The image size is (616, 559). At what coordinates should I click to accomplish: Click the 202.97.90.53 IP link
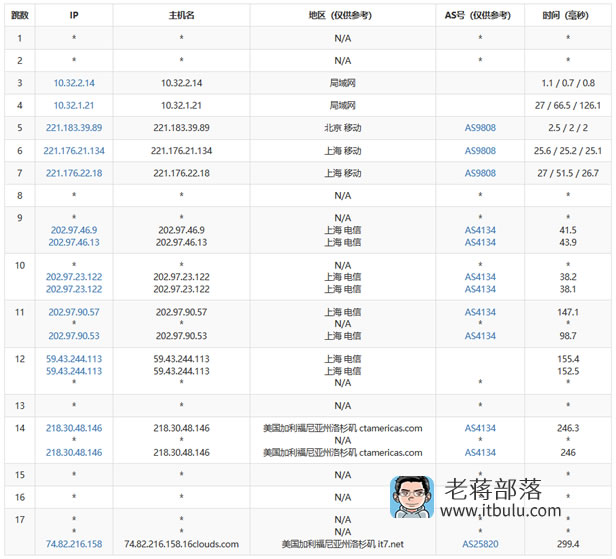[74, 335]
